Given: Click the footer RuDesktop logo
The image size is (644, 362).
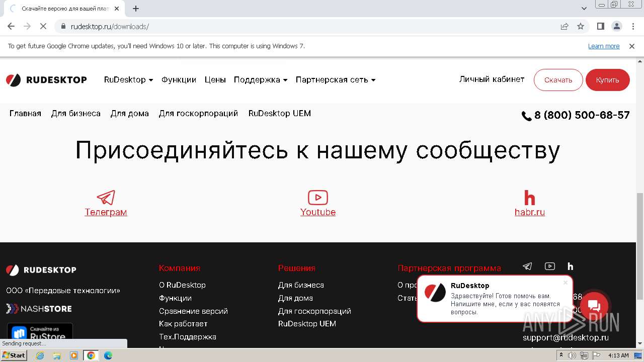Looking at the screenshot, I should [41, 270].
